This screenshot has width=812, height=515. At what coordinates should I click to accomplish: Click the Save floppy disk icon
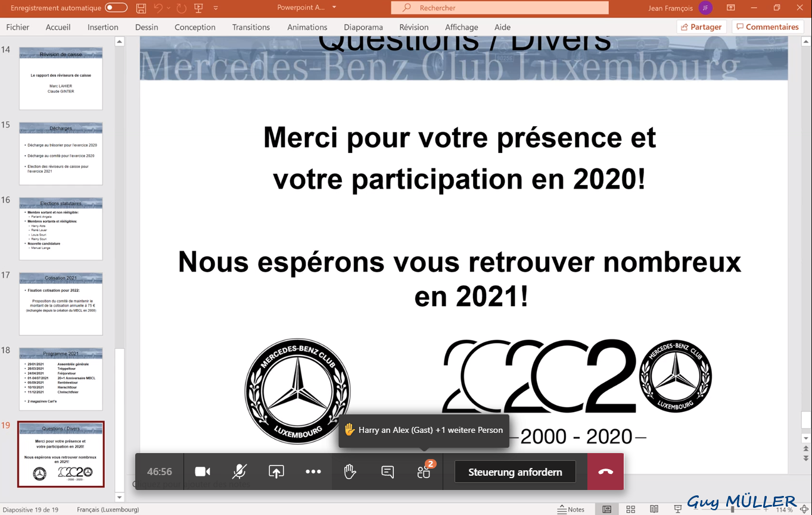[x=141, y=8]
